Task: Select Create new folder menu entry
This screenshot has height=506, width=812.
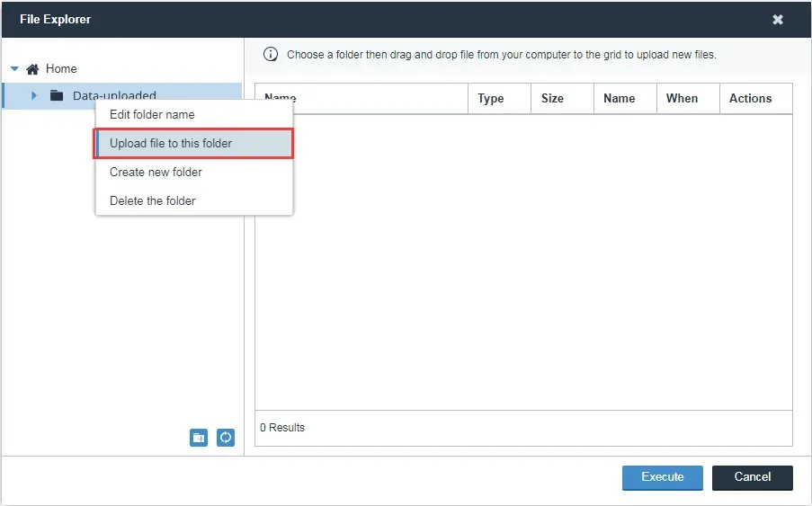Action: click(x=194, y=173)
